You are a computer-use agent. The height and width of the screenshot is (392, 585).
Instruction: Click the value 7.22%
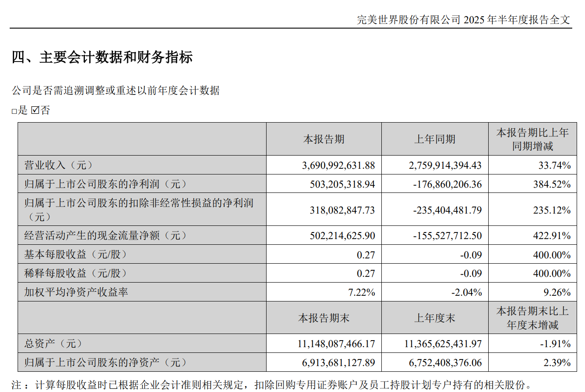[x=361, y=292]
